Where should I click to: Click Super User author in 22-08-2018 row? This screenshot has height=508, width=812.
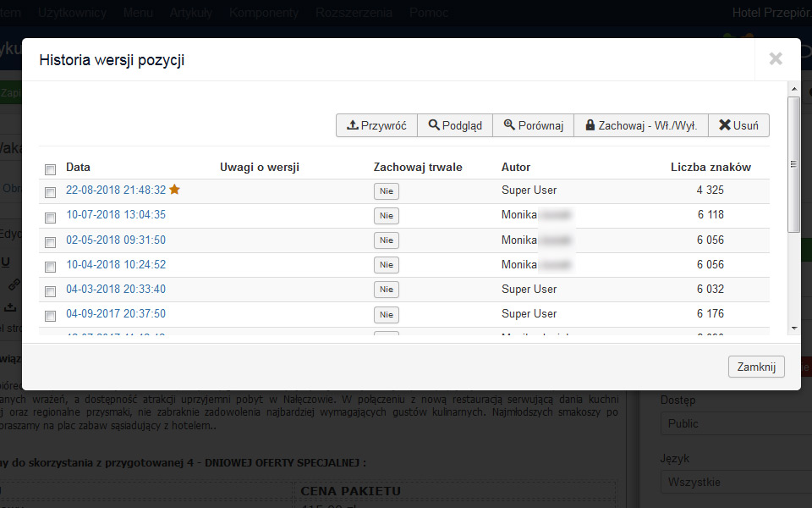tap(529, 190)
